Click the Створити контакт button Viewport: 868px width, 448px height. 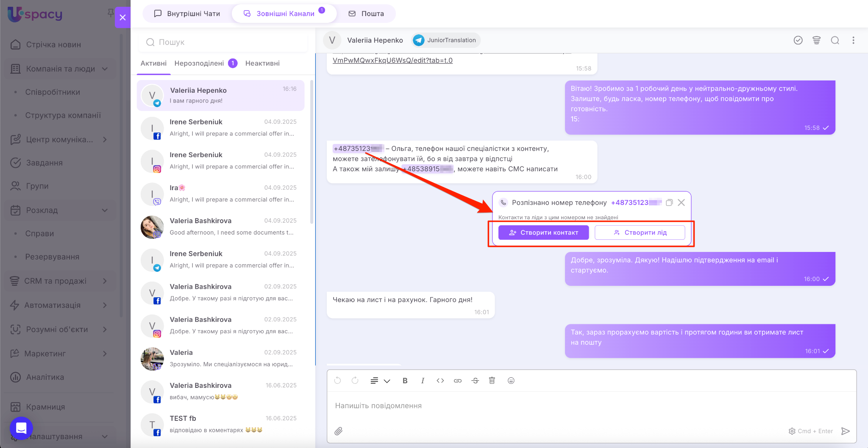[543, 232]
